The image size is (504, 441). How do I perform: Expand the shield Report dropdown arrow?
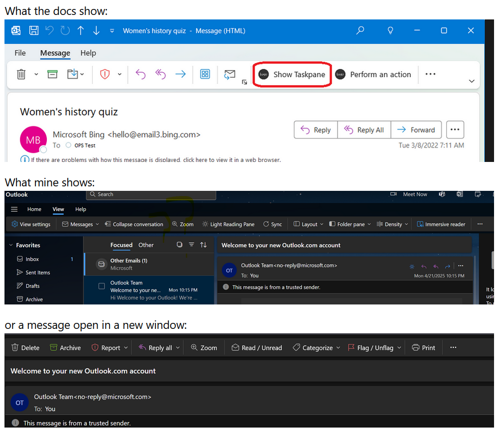(120, 74)
